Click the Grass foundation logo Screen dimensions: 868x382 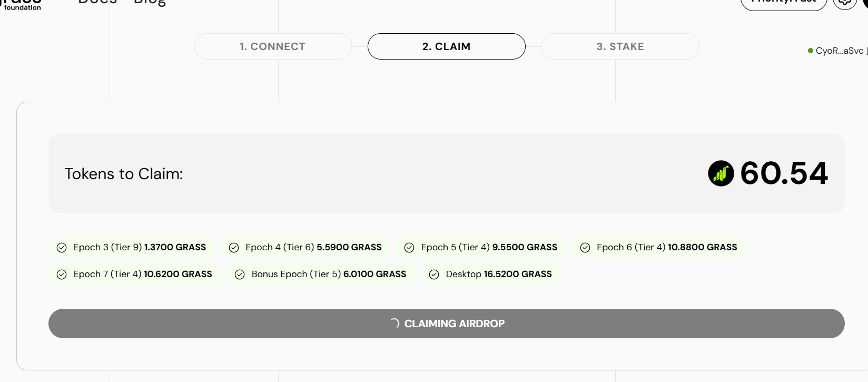21,5
